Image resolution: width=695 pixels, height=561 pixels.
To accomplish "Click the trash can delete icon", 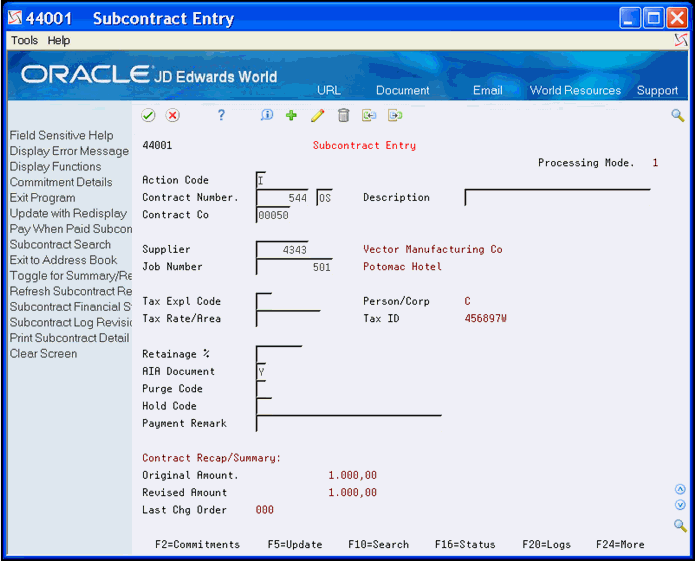I will [x=343, y=115].
